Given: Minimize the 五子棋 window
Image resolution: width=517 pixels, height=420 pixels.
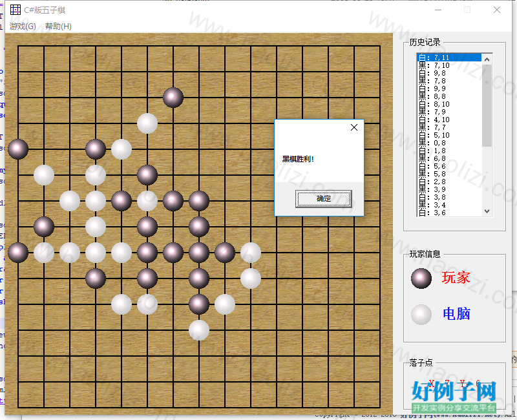Looking at the screenshot, I should pyautogui.click(x=438, y=10).
